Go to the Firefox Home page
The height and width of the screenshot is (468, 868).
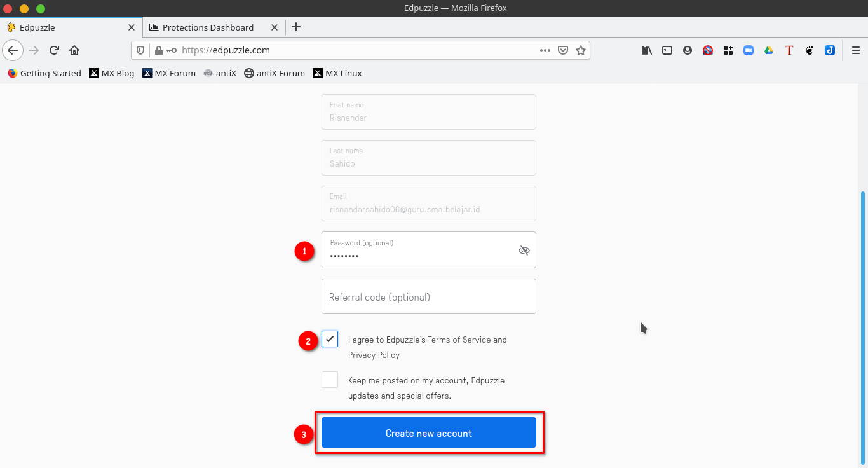74,50
